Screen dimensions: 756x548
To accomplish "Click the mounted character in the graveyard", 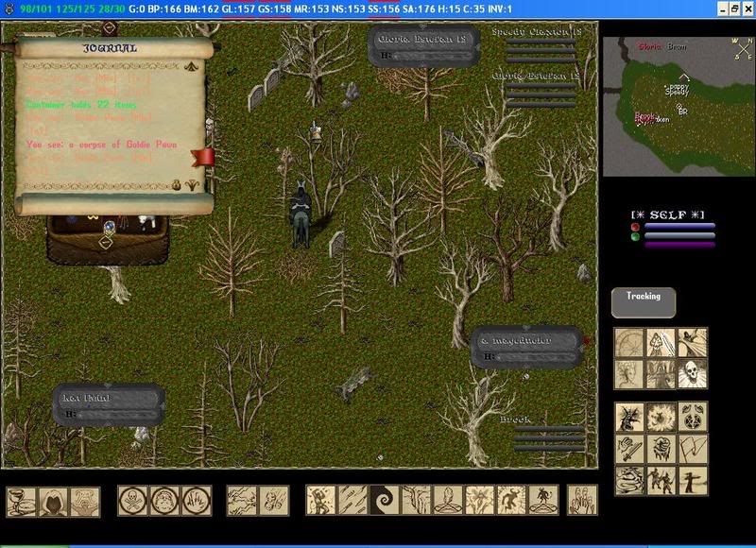I will [300, 214].
